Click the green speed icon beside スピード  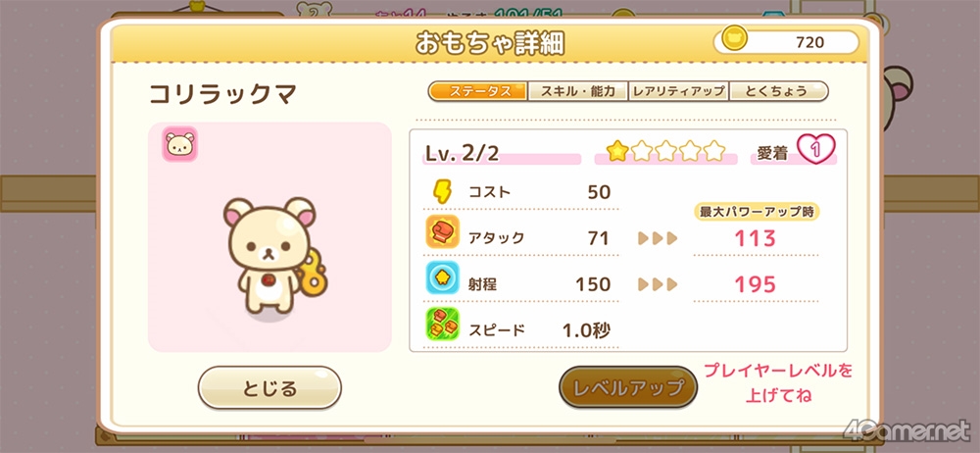(443, 325)
